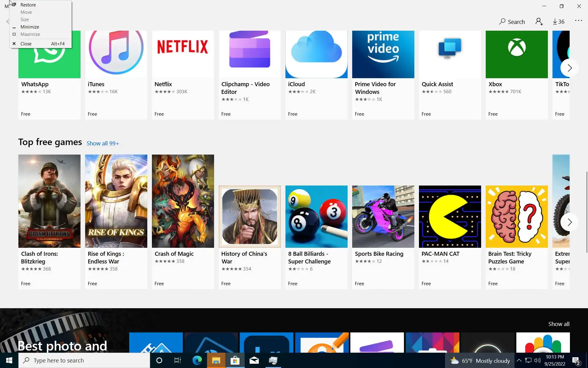
Task: Click Show all in photo section
Action: [x=559, y=324]
